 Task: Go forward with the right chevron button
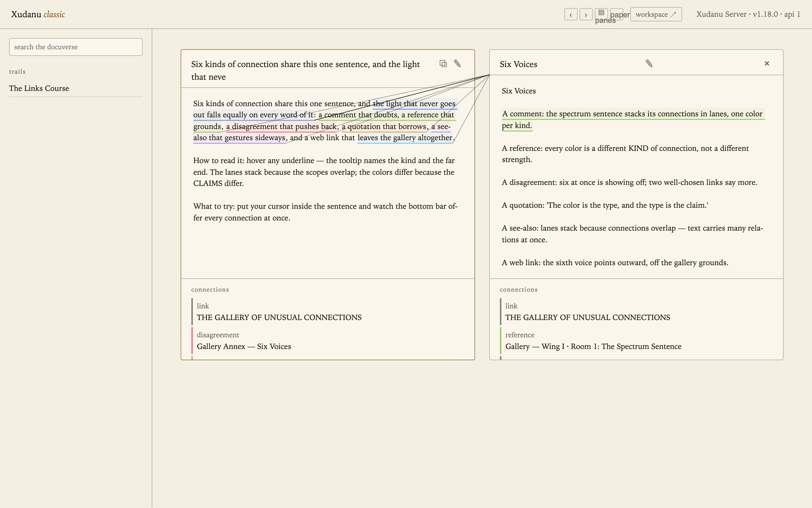click(586, 14)
